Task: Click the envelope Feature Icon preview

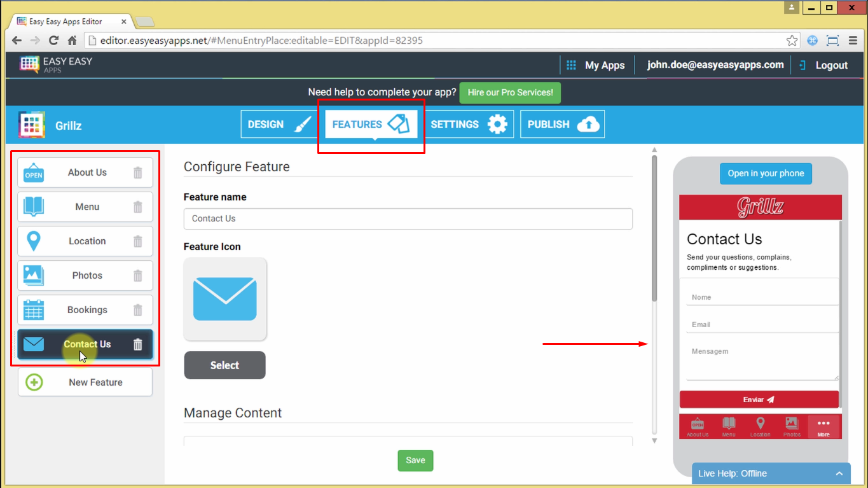Action: [225, 299]
